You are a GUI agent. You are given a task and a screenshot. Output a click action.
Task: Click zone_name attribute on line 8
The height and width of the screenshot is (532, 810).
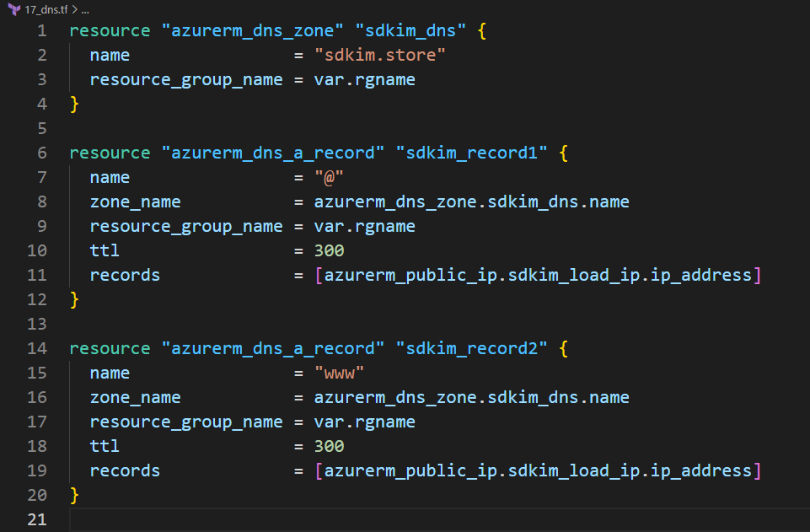tap(136, 202)
